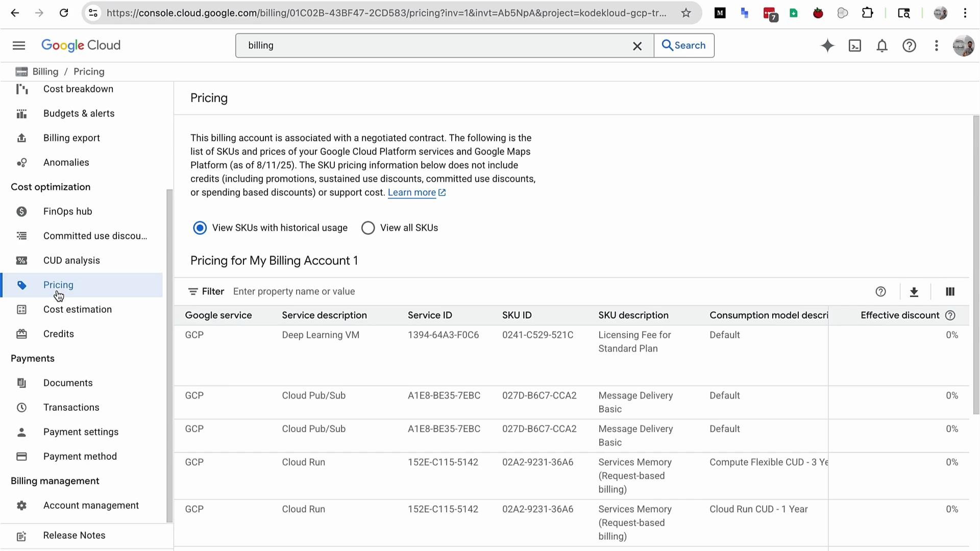The image size is (980, 551).
Task: Click Deep Learning VM service cell
Action: coord(321,335)
